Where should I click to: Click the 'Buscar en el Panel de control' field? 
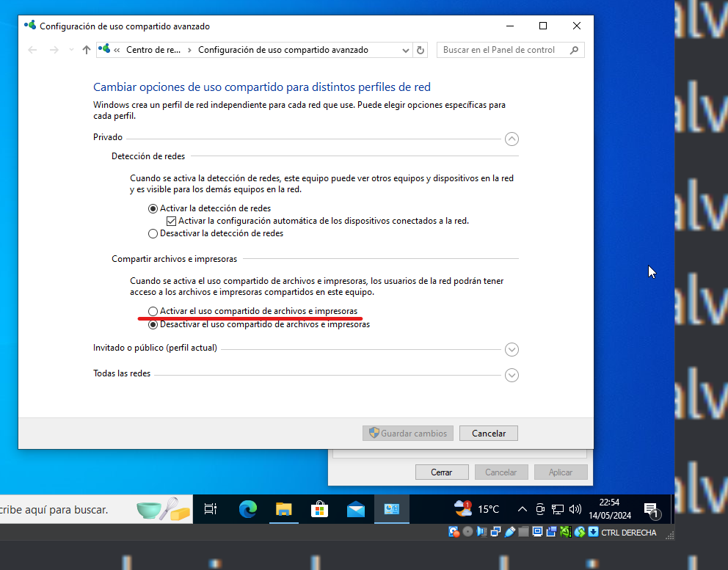503,50
